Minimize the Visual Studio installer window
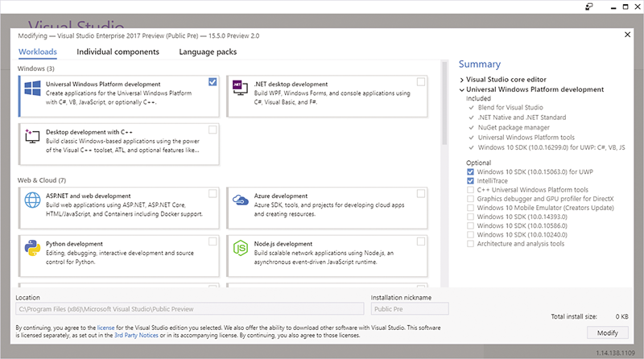Screen dimensions: 644x359 pyautogui.click(x=613, y=7)
